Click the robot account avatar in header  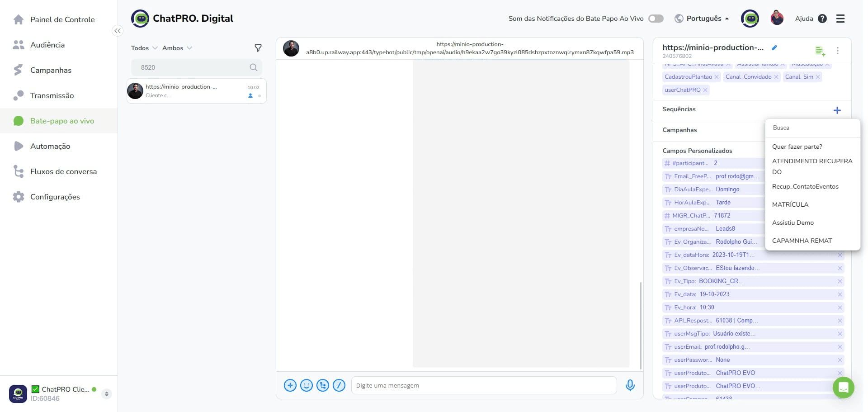coord(750,19)
